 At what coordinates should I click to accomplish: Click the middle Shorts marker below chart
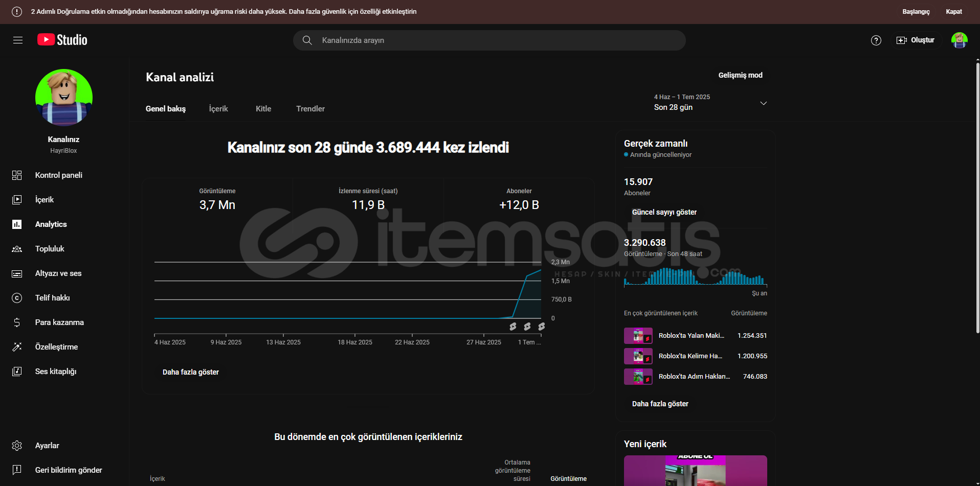tap(527, 326)
